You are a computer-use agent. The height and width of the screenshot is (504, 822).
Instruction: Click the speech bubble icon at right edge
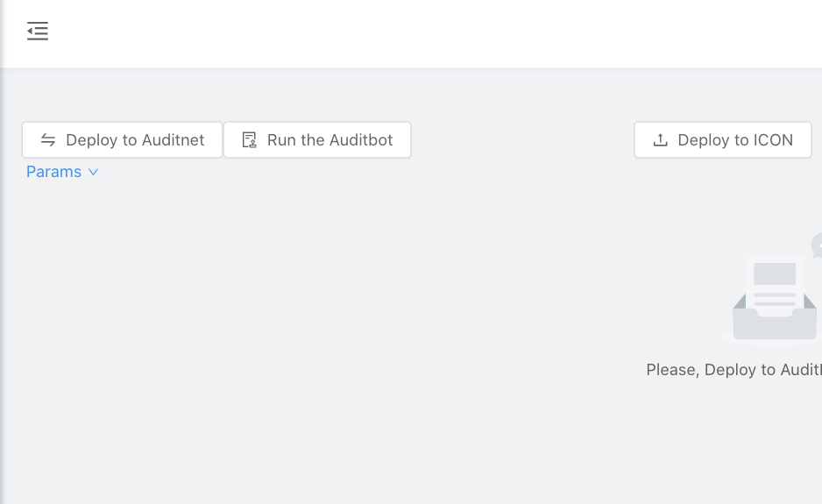coord(817,245)
